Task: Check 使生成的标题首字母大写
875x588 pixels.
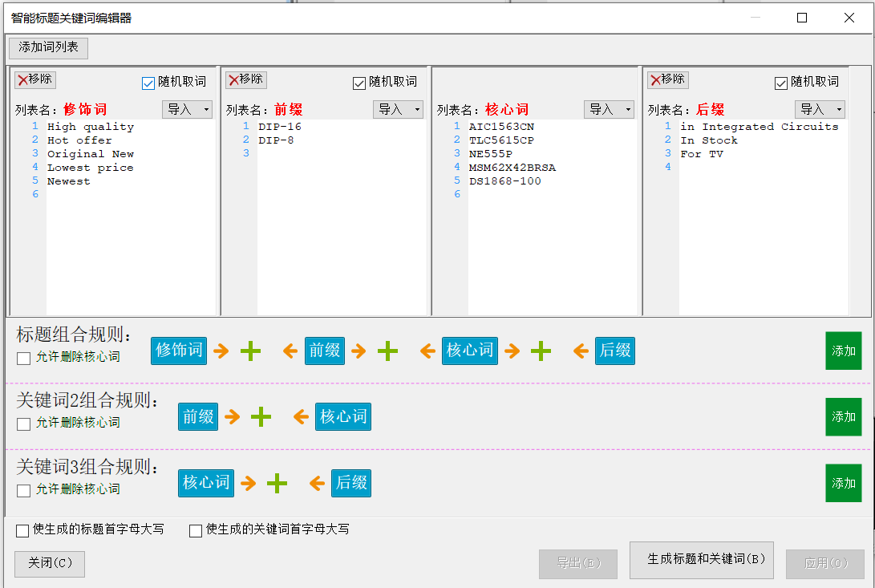Action: tap(22, 530)
